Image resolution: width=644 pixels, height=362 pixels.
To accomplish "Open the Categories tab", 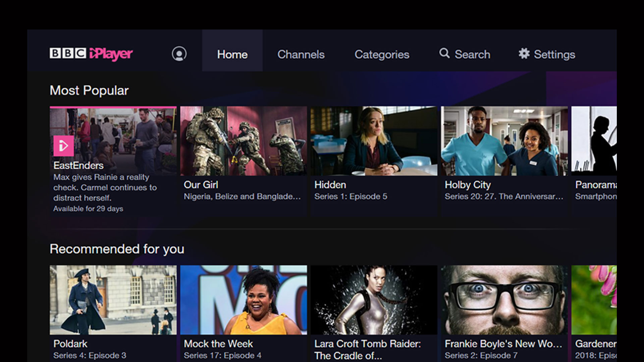I will [x=382, y=54].
